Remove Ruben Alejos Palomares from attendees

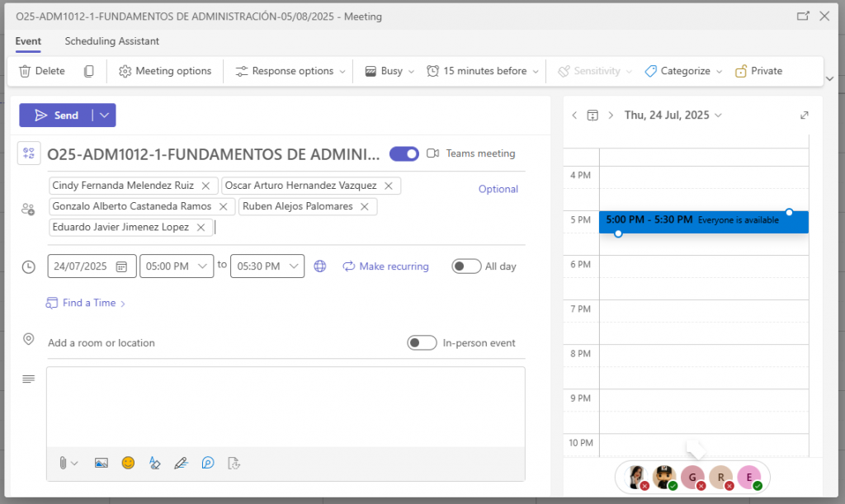pyautogui.click(x=364, y=206)
